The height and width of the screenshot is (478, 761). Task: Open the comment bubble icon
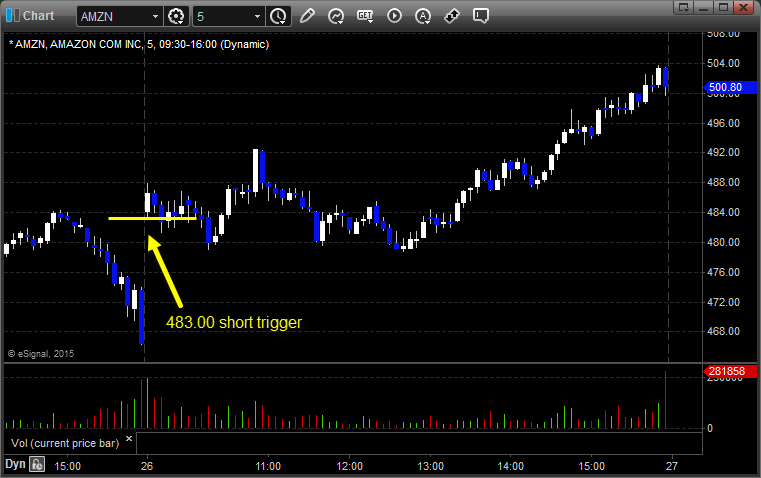pyautogui.click(x=480, y=16)
